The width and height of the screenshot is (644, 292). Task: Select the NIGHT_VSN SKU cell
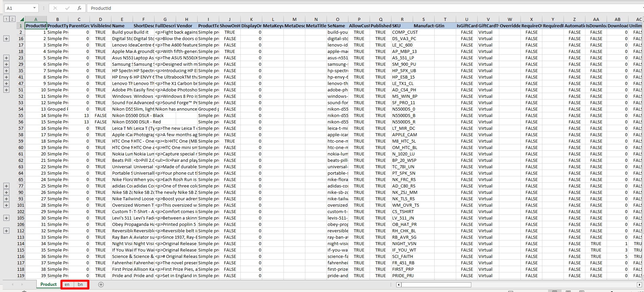pyautogui.click(x=402, y=244)
